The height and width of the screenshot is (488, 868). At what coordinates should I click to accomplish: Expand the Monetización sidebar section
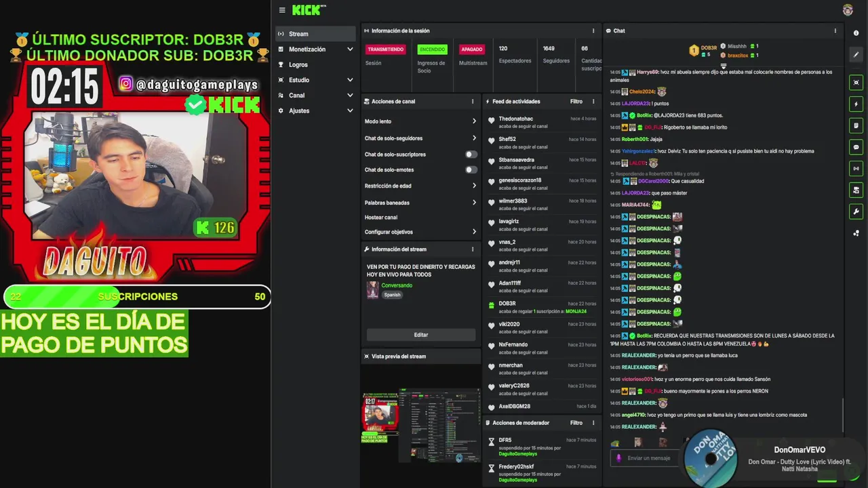pos(350,49)
